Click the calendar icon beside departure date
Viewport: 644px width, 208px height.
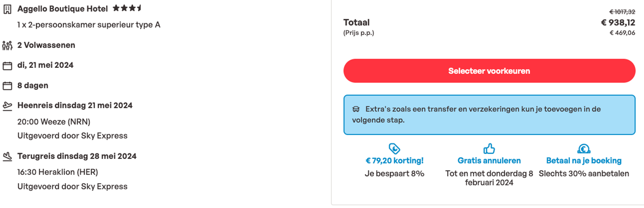coord(7,66)
